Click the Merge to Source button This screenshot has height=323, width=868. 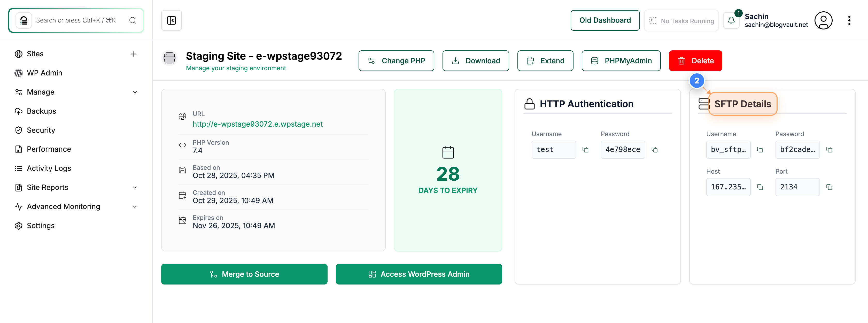click(244, 274)
